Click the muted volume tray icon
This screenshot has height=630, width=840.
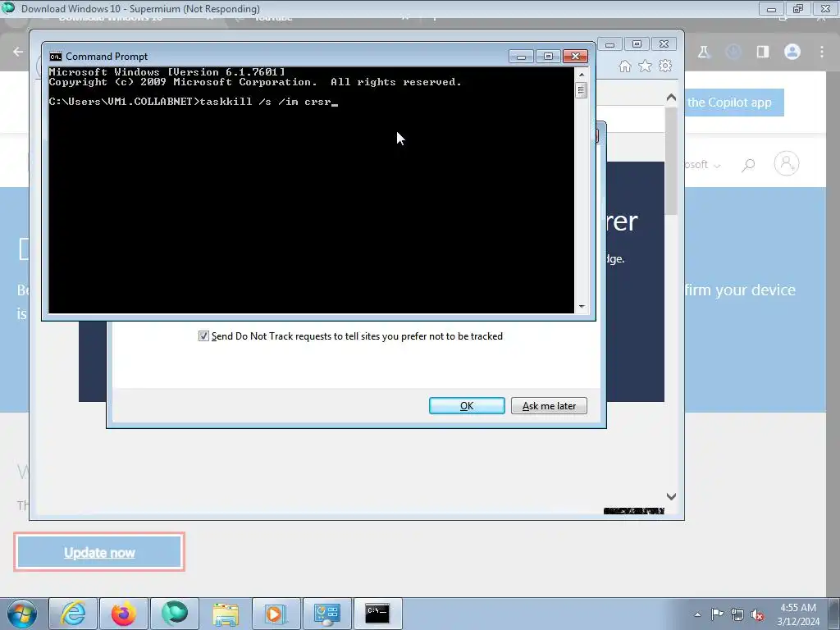coord(757,615)
